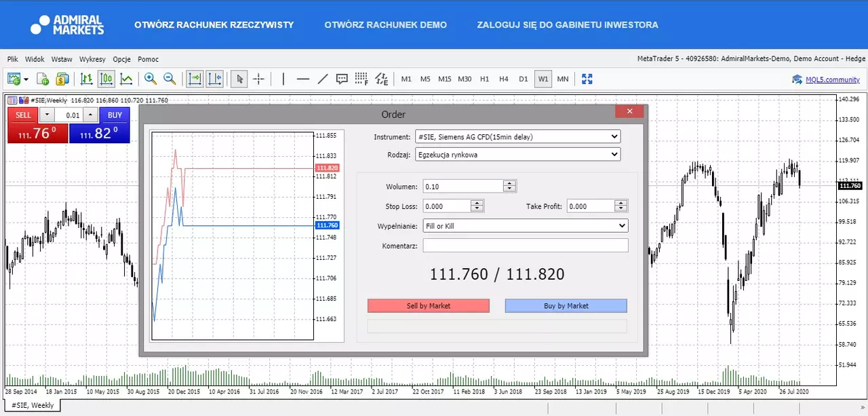Select the #SIE, Weekly chart tab
The width and height of the screenshot is (868, 416).
(32, 405)
